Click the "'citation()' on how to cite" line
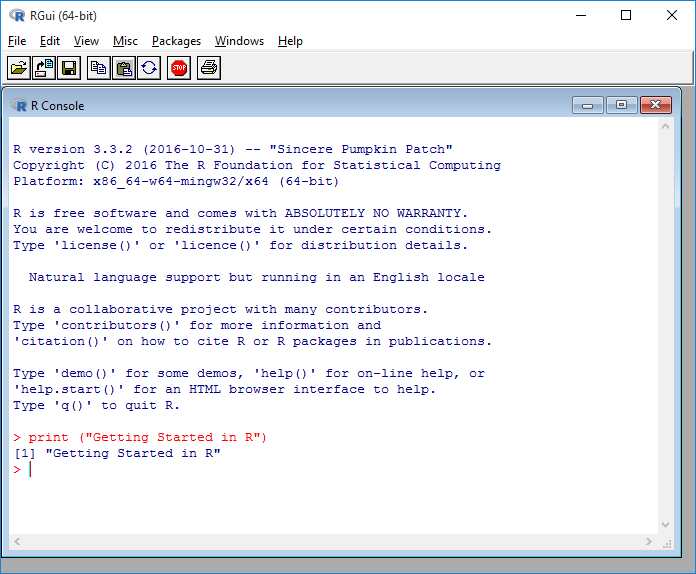Viewport: 696px width, 574px height. [x=252, y=341]
